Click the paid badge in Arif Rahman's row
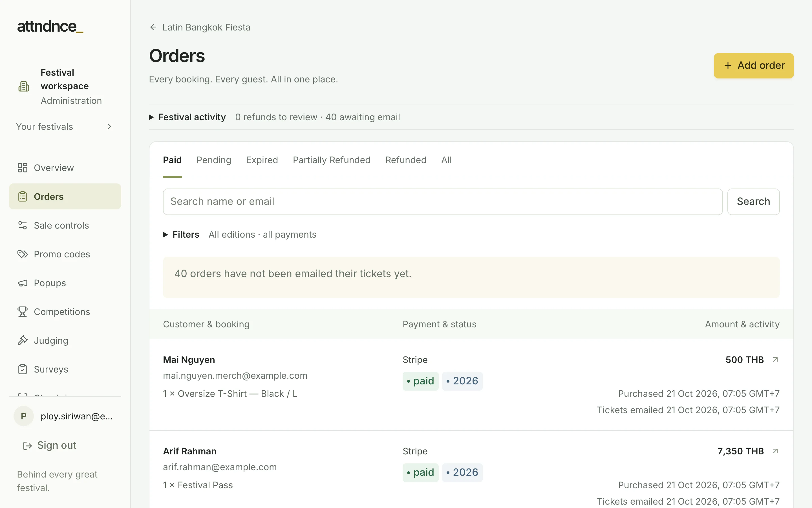The width and height of the screenshot is (812, 508). click(x=420, y=472)
